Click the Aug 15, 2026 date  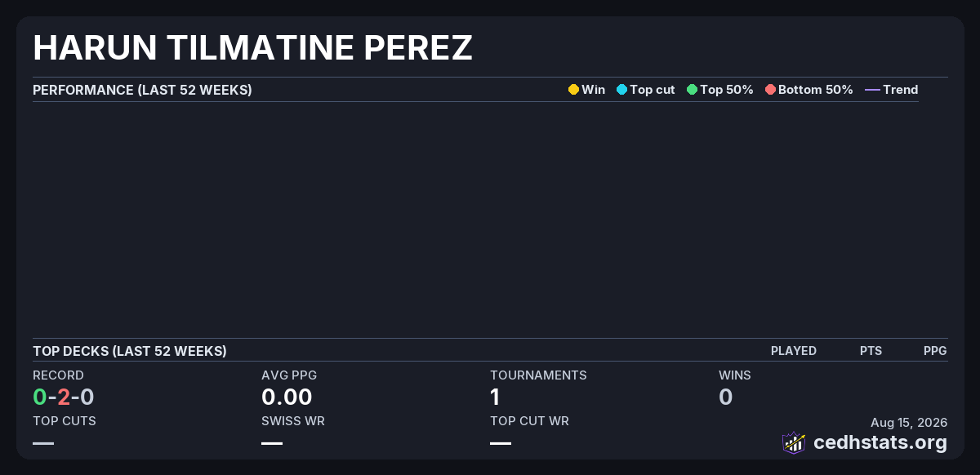pyautogui.click(x=909, y=423)
